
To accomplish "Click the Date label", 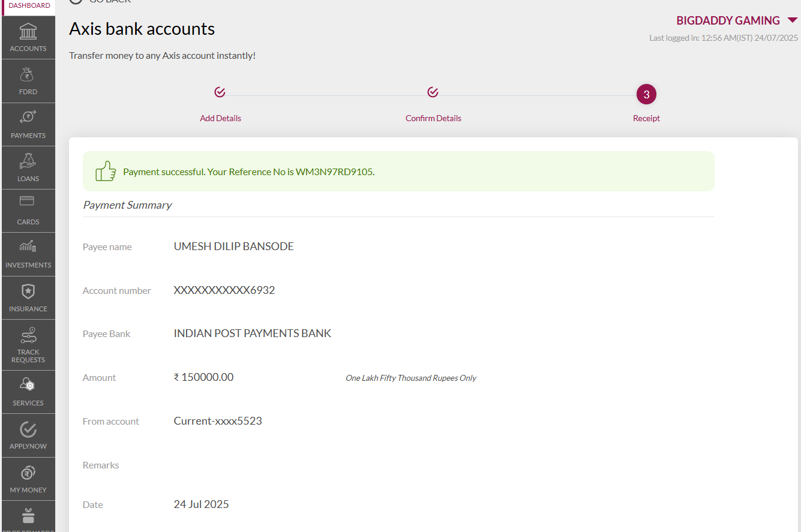I will (92, 505).
